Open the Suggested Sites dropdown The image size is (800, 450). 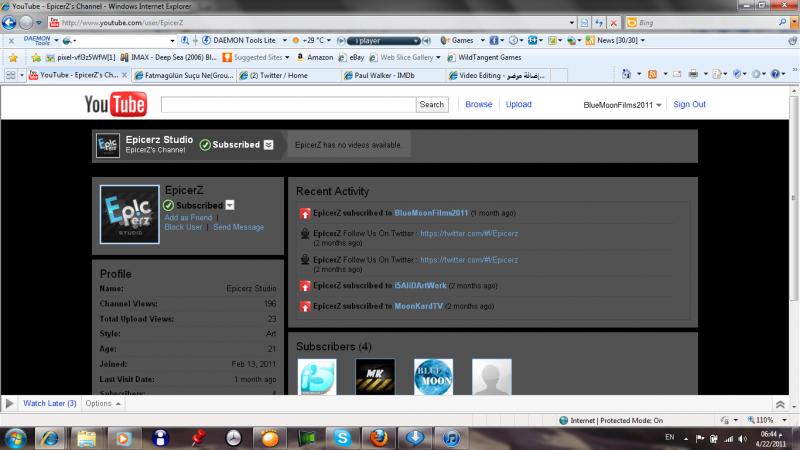(287, 58)
